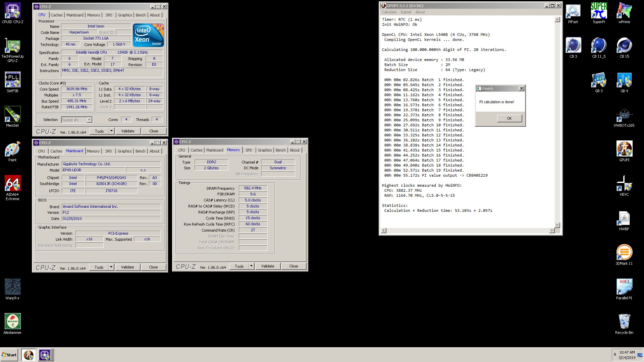This screenshot has width=644, height=362.
Task: Open wPrime desktop shortcut
Action: (624, 14)
